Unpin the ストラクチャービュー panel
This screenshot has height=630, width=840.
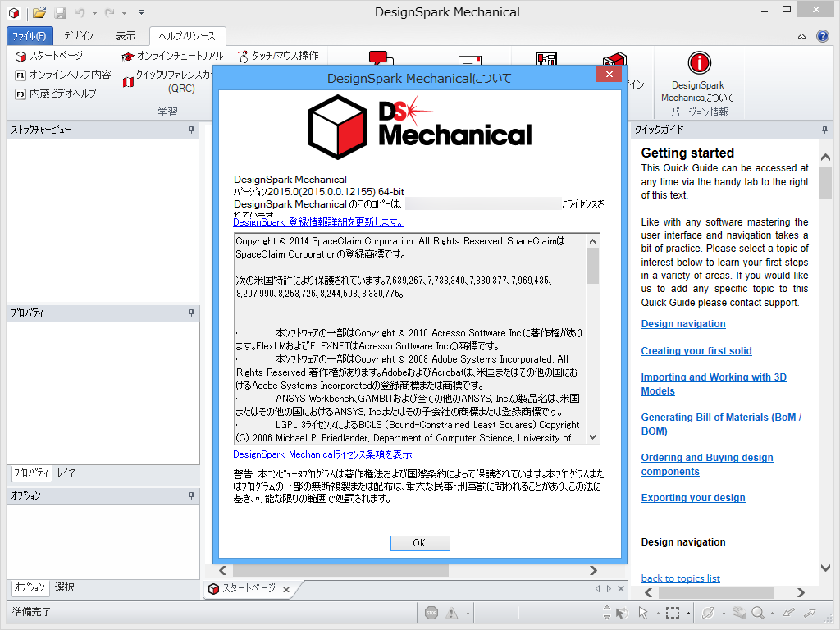[191, 130]
